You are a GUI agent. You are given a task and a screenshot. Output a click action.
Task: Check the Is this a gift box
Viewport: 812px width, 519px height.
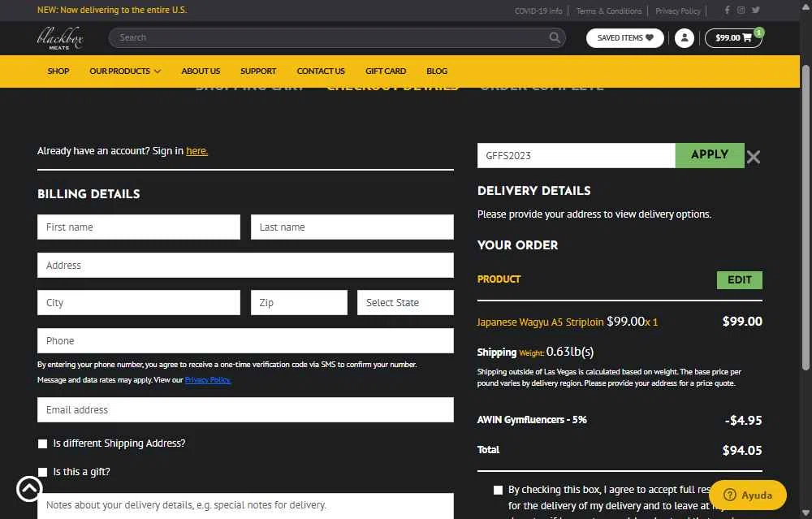click(x=42, y=472)
